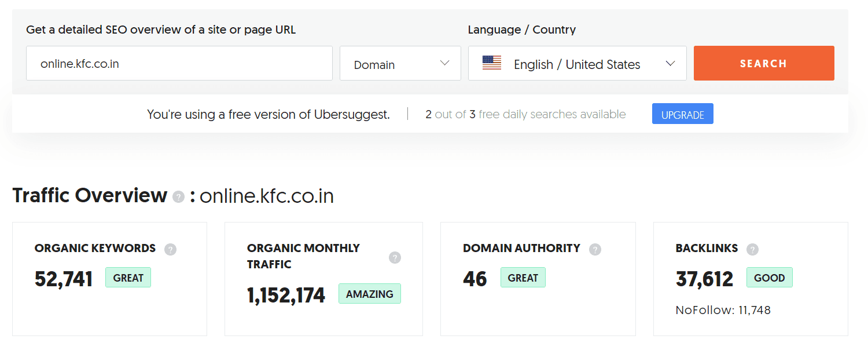
Task: Select the 1,152,174 monthly traffic value
Action: click(x=286, y=296)
